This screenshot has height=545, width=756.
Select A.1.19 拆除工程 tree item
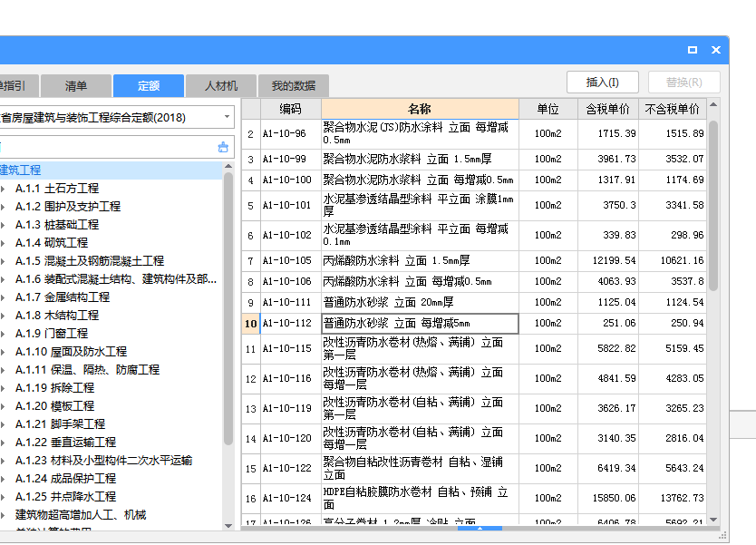(54, 388)
